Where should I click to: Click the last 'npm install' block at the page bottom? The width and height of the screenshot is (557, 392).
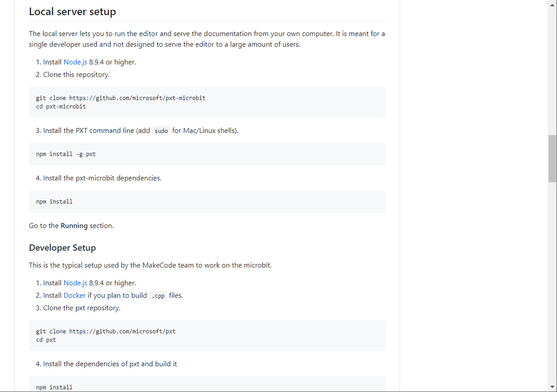(x=207, y=384)
